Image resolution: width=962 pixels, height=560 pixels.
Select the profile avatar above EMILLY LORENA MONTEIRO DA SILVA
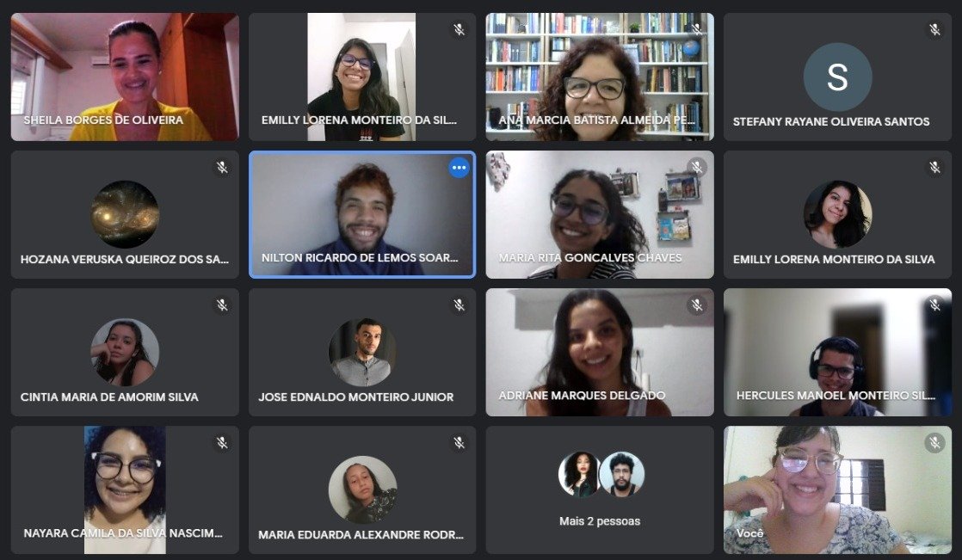point(837,215)
